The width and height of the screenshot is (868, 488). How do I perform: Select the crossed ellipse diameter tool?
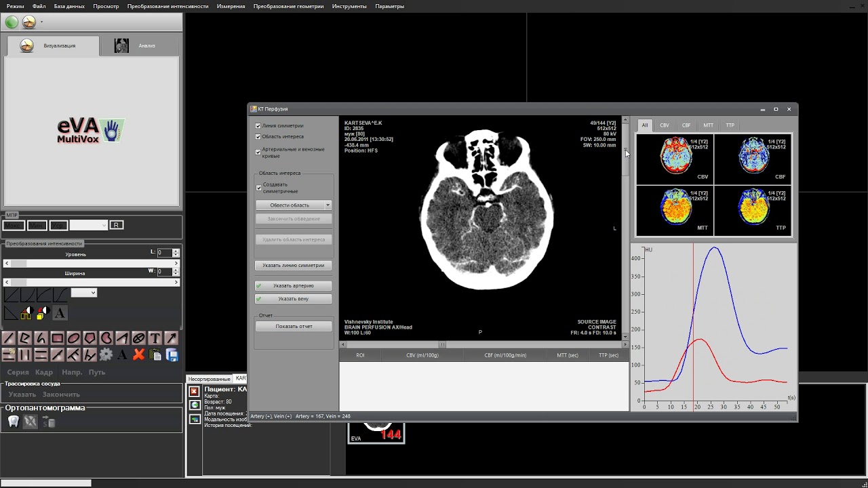click(138, 338)
